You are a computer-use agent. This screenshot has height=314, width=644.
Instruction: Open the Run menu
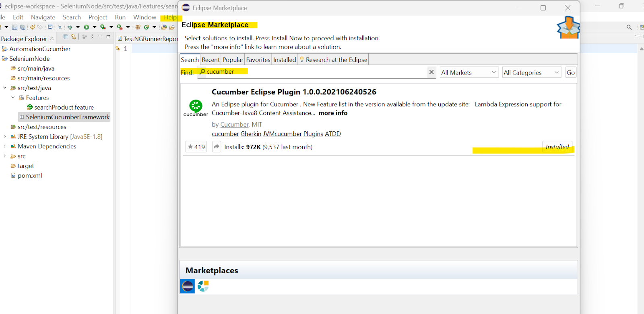(x=120, y=17)
